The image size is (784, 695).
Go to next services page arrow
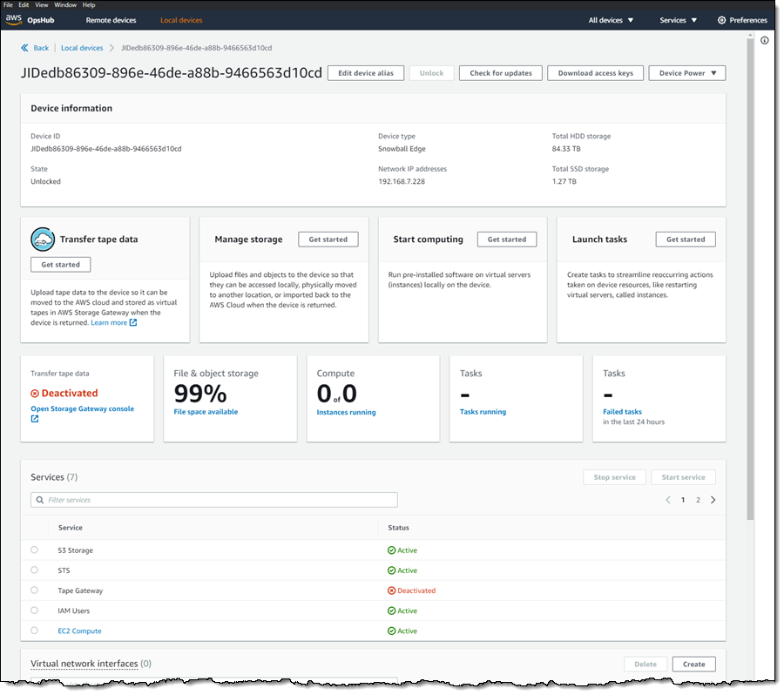point(713,500)
